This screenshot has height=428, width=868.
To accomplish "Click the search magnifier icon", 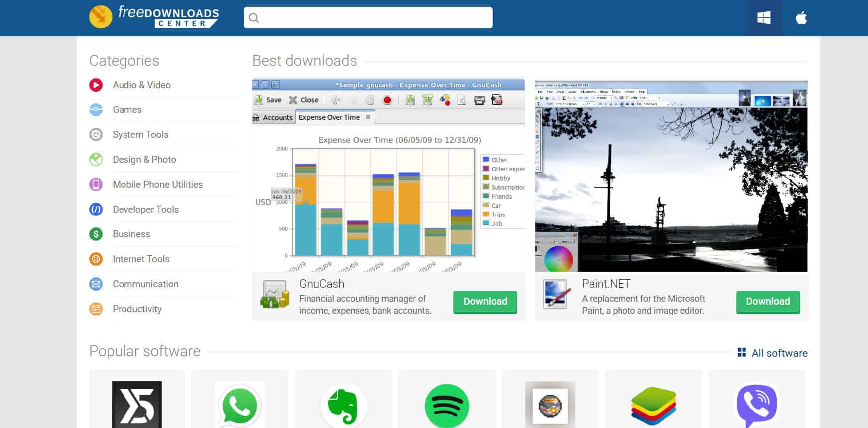I will 254,18.
